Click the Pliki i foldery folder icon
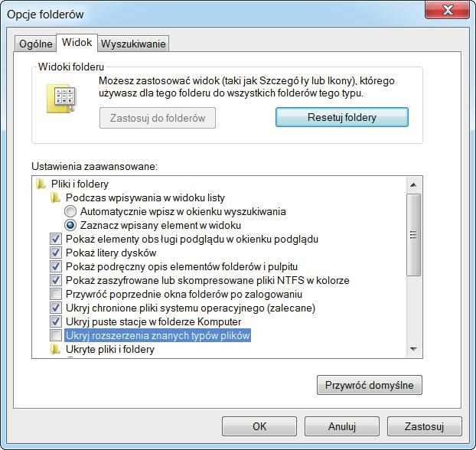476x450 pixels. (41, 184)
